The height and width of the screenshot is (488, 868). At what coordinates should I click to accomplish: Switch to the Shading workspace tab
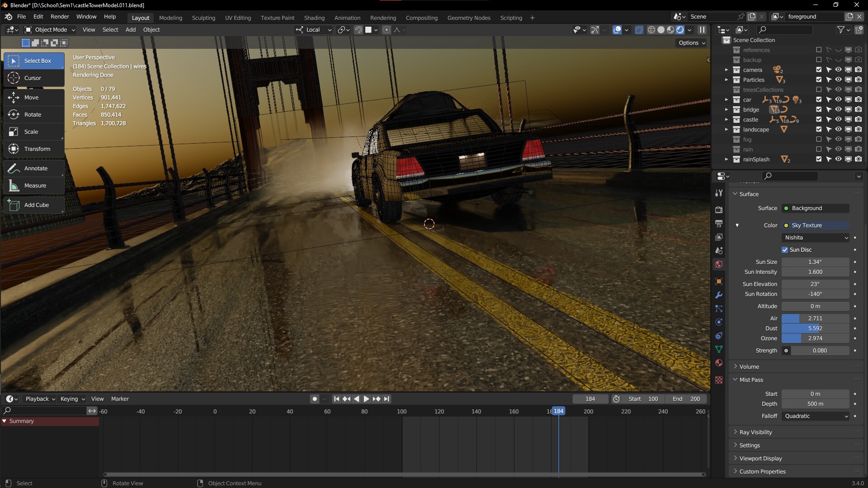(314, 18)
